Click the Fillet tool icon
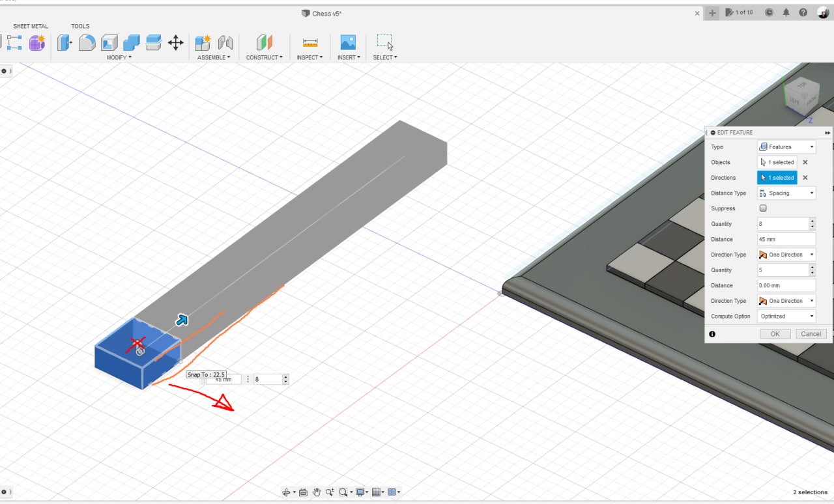This screenshot has height=504, width=834. 87,43
